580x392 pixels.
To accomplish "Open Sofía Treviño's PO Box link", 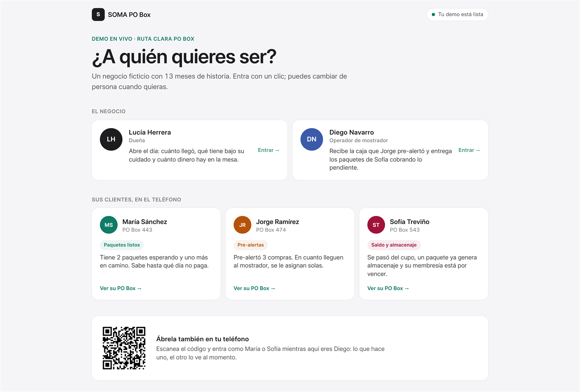I will click(x=388, y=288).
